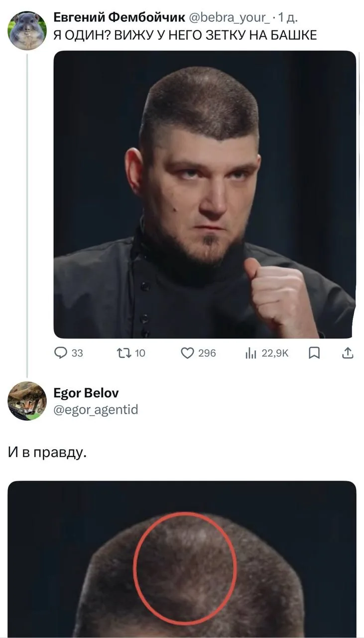The image size is (364, 638).
Task: Open Евгений Фембойчик's chinchilla avatar
Action: click(27, 31)
